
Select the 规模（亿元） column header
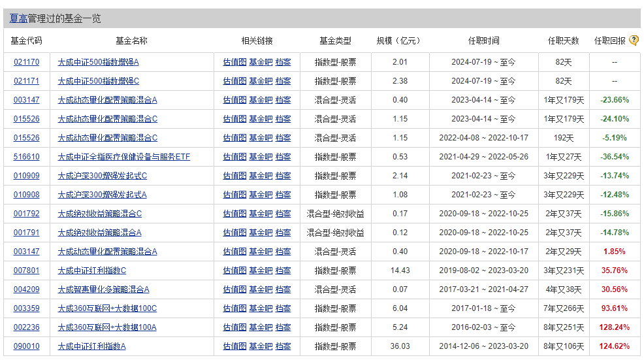[400, 41]
